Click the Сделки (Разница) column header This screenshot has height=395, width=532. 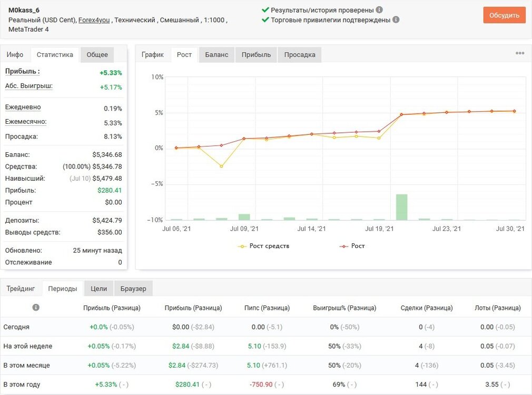point(427,308)
